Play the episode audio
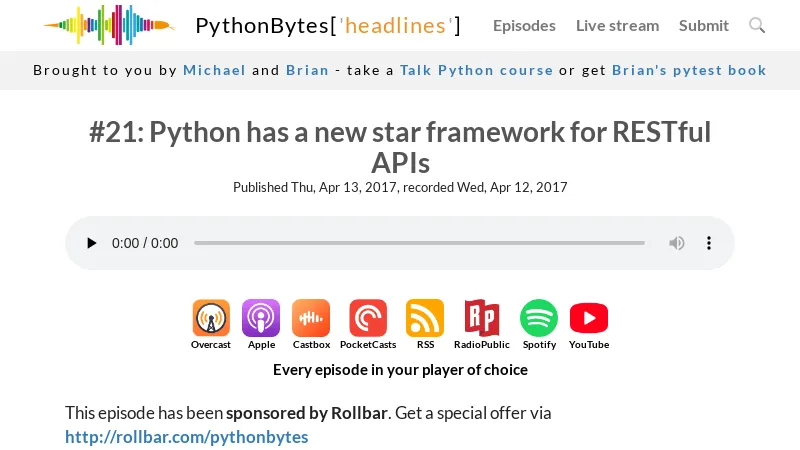This screenshot has height=450, width=800. [x=92, y=243]
